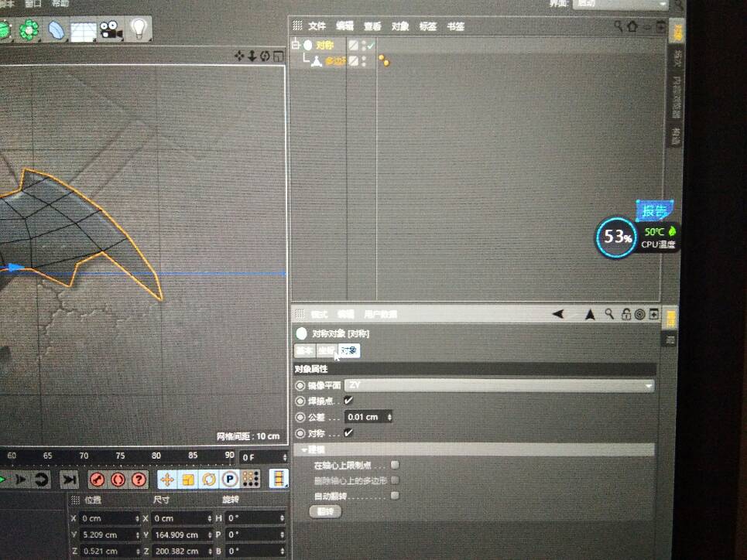Click the 报告 button on CPU widget
747x560 pixels.
coord(655,210)
